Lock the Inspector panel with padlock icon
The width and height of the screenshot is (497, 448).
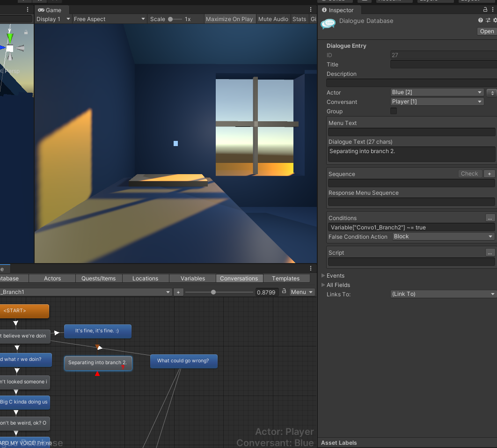pos(485,9)
